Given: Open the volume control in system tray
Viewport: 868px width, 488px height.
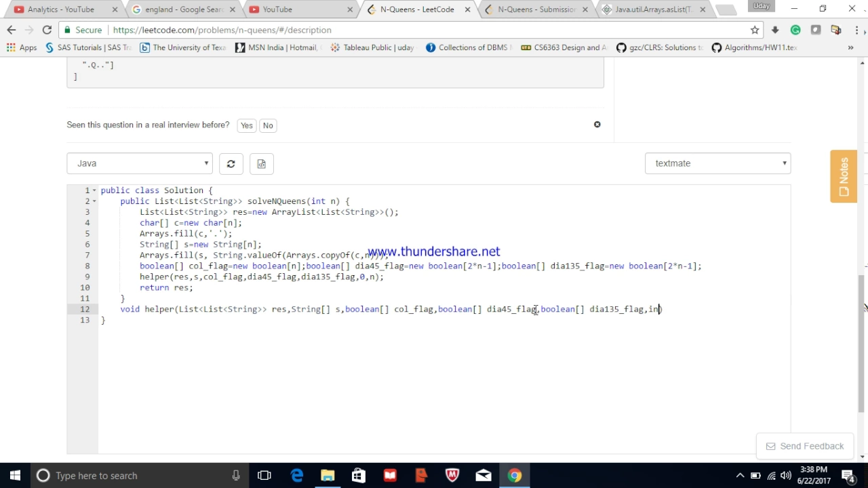Looking at the screenshot, I should coord(787,476).
